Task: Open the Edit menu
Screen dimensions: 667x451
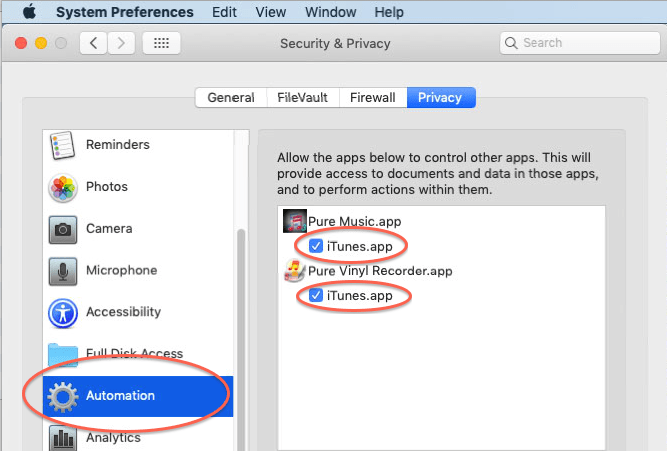Action: click(224, 12)
